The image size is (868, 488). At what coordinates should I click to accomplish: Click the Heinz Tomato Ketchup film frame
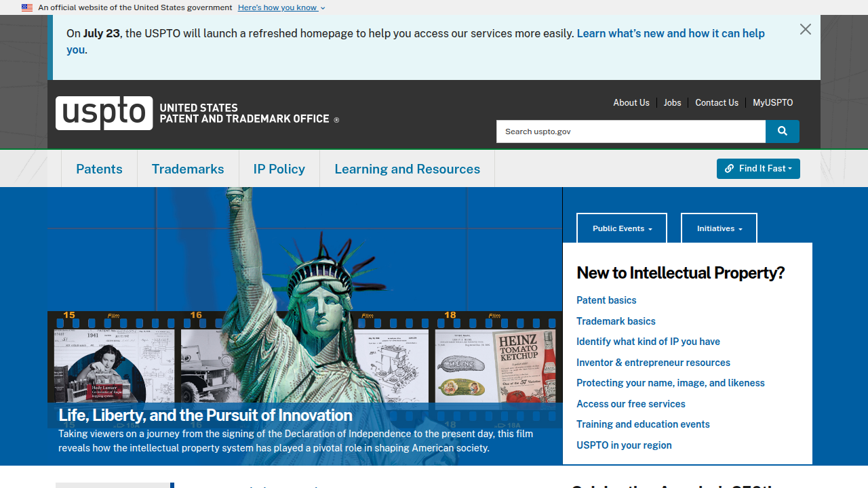pyautogui.click(x=495, y=366)
